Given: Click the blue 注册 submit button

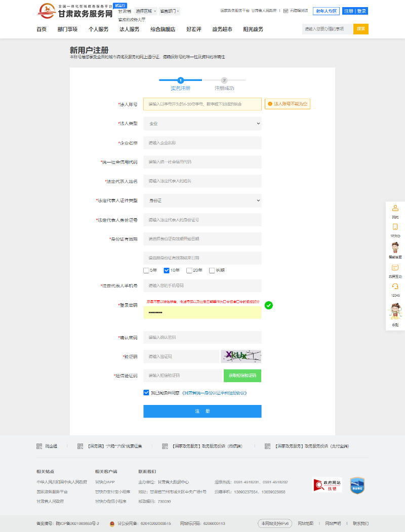Looking at the screenshot, I should [x=202, y=411].
